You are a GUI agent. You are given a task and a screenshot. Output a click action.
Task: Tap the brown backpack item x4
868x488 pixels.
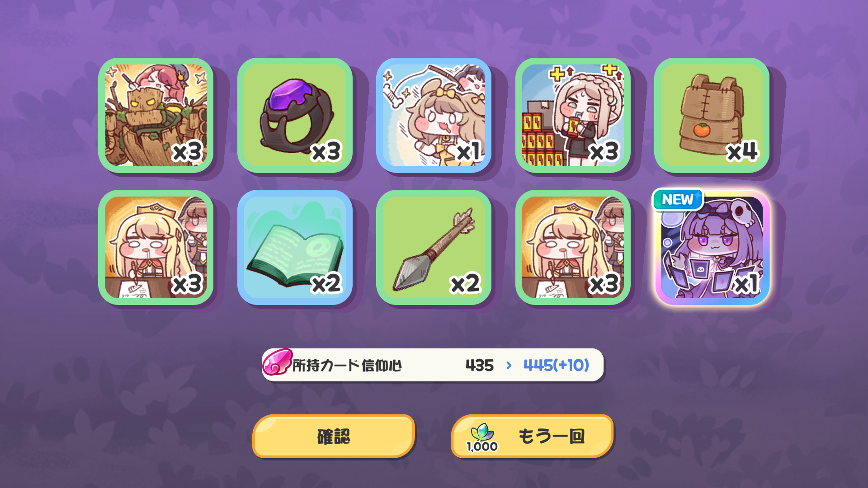point(712,115)
